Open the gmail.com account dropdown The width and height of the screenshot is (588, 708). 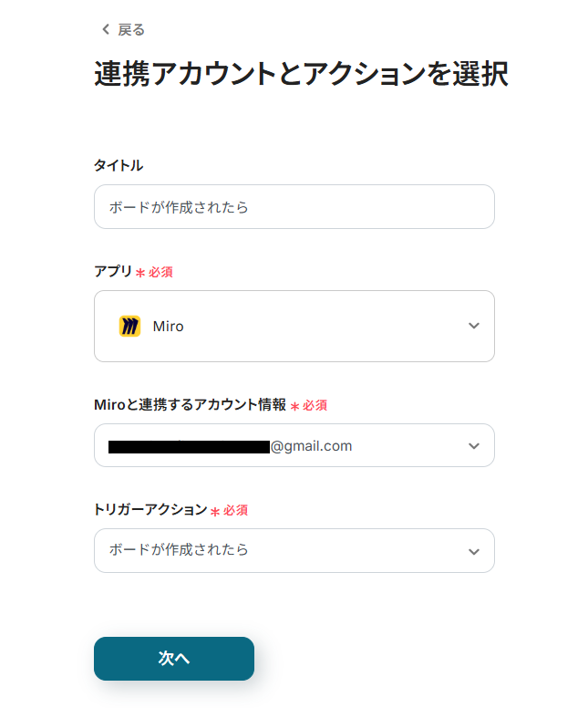tap(294, 446)
